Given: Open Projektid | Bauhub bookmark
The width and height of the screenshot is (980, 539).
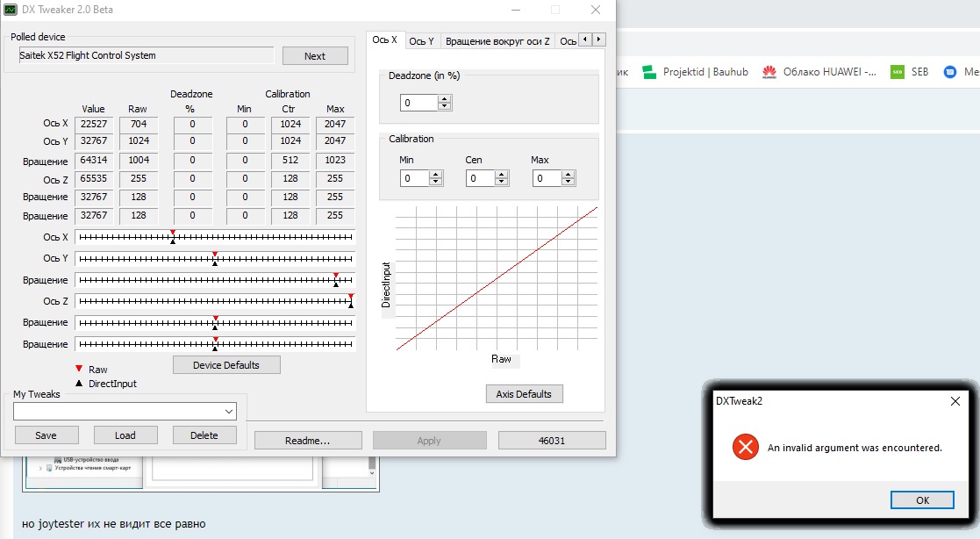Looking at the screenshot, I should pos(696,73).
